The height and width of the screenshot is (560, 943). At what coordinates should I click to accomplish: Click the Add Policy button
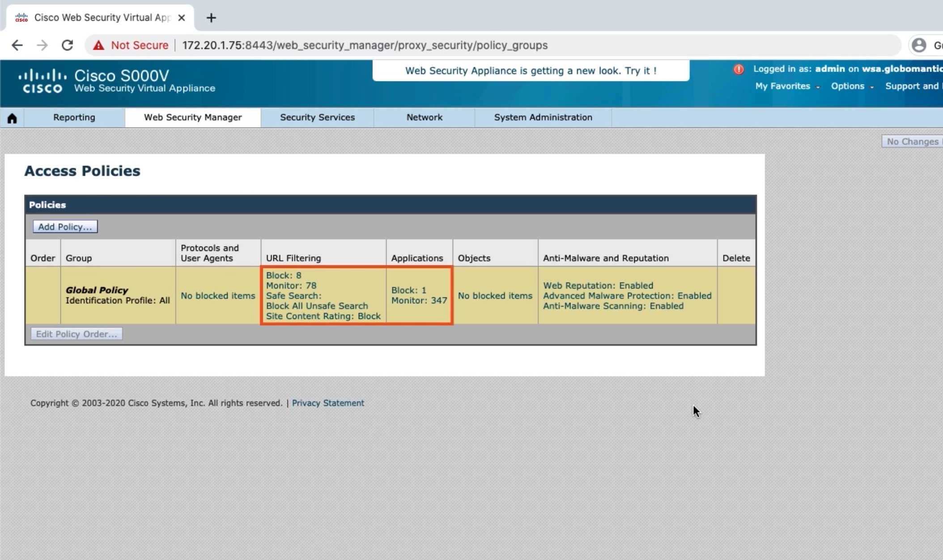click(65, 227)
